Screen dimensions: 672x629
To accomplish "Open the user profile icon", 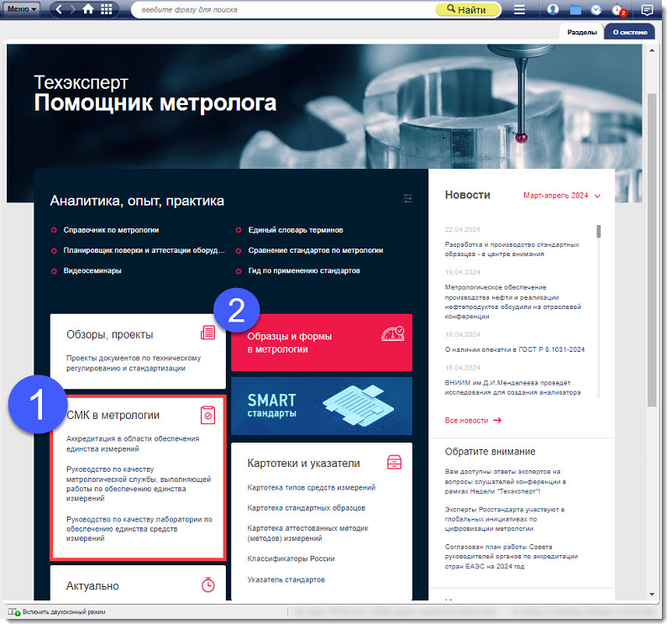I will (553, 9).
